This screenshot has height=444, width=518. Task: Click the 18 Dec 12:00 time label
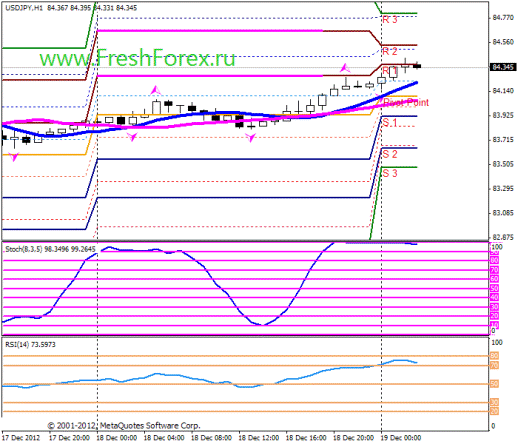[259, 438]
